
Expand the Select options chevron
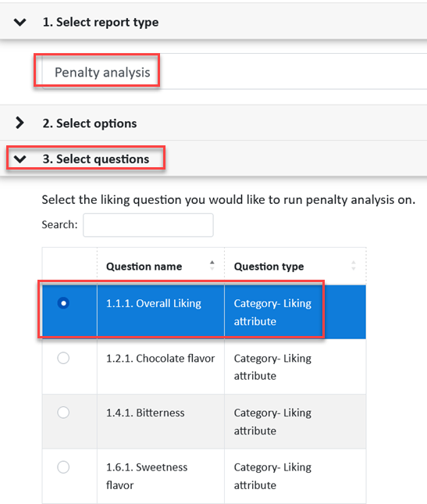pyautogui.click(x=20, y=123)
